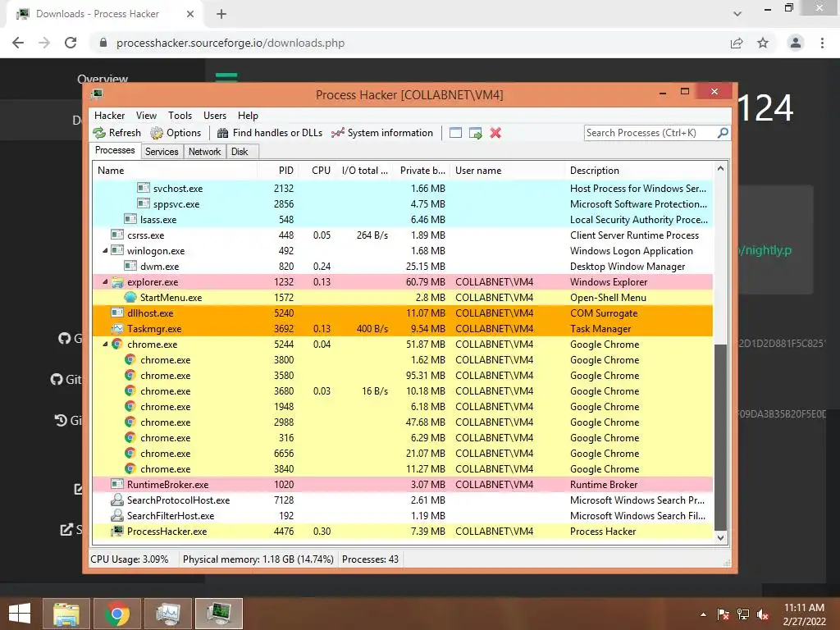This screenshot has height=630, width=840.
Task: Sort by Description column header
Action: 639,171
